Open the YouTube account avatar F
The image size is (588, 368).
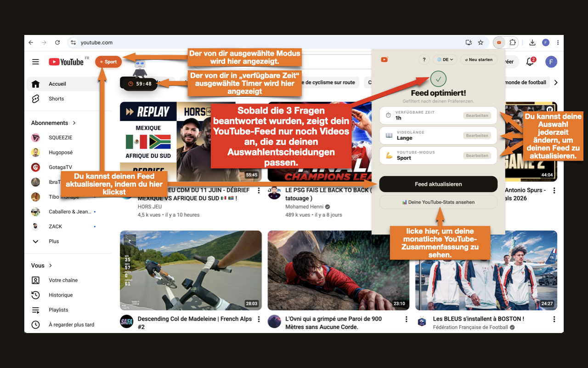tap(551, 62)
